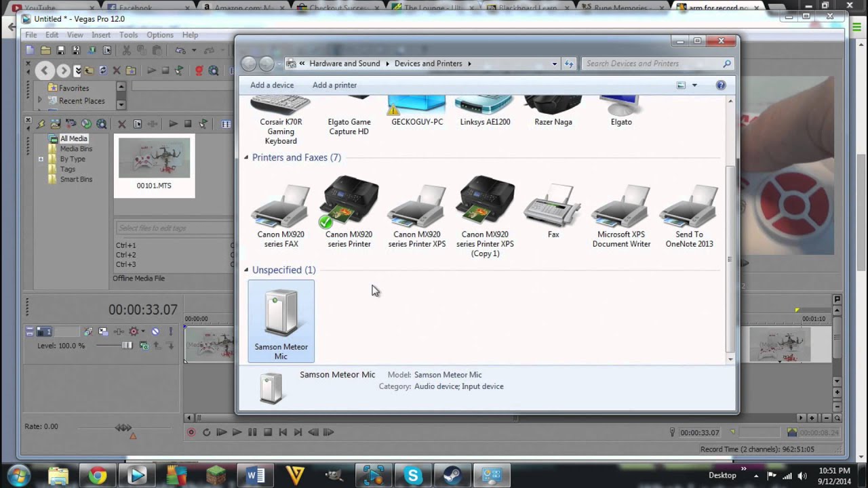The image size is (868, 488).
Task: Open the Change your view dropdown arrow
Action: coord(694,85)
